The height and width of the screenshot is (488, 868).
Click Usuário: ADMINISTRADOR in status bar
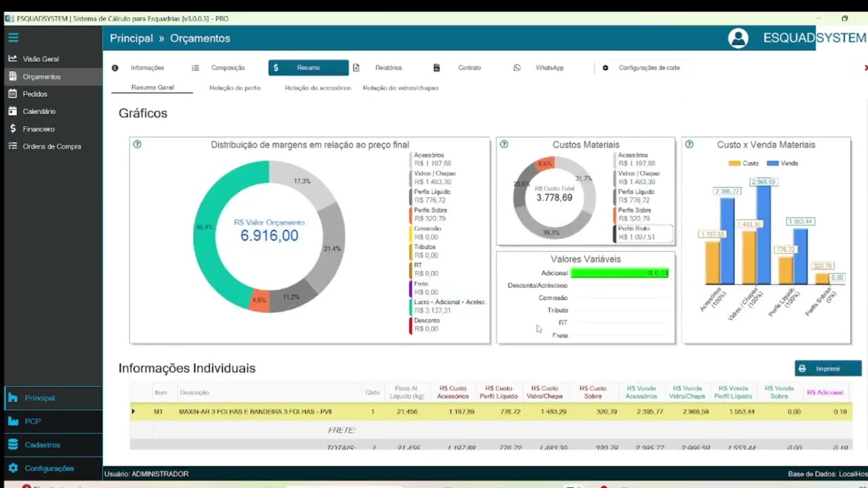click(146, 474)
